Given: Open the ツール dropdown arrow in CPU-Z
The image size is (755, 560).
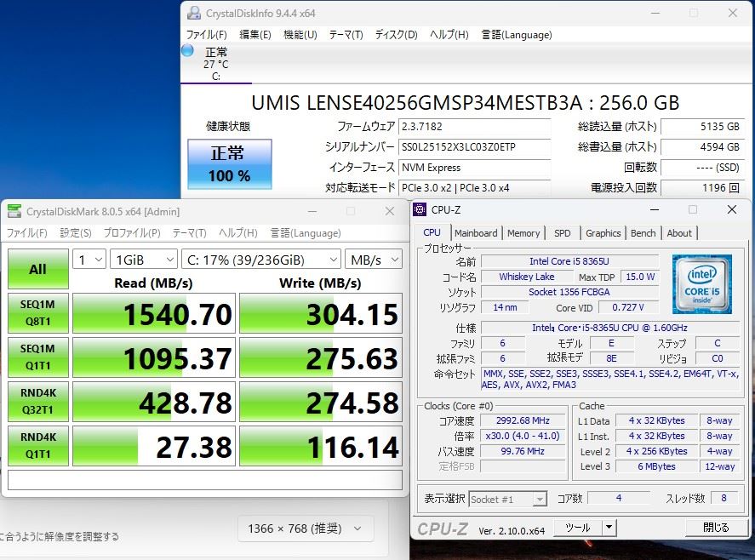Looking at the screenshot, I should (609, 528).
